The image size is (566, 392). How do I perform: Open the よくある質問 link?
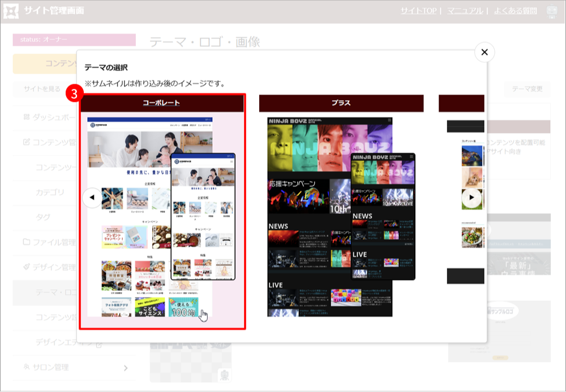point(514,11)
